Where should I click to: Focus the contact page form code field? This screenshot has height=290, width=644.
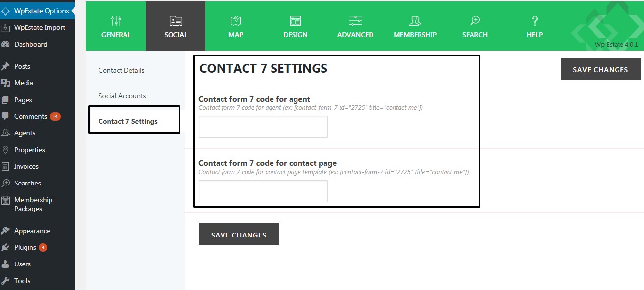click(x=263, y=191)
